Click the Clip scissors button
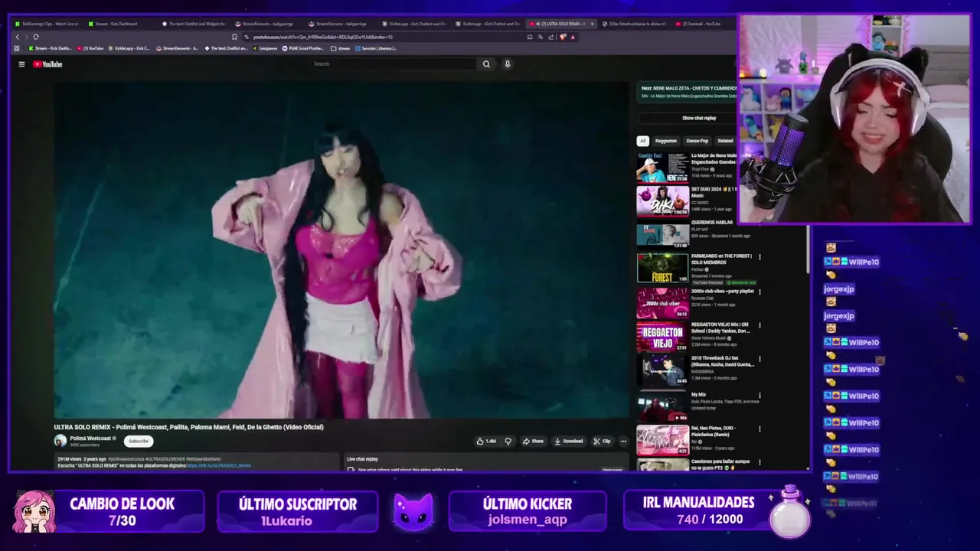The height and width of the screenshot is (551, 980). [x=603, y=442]
